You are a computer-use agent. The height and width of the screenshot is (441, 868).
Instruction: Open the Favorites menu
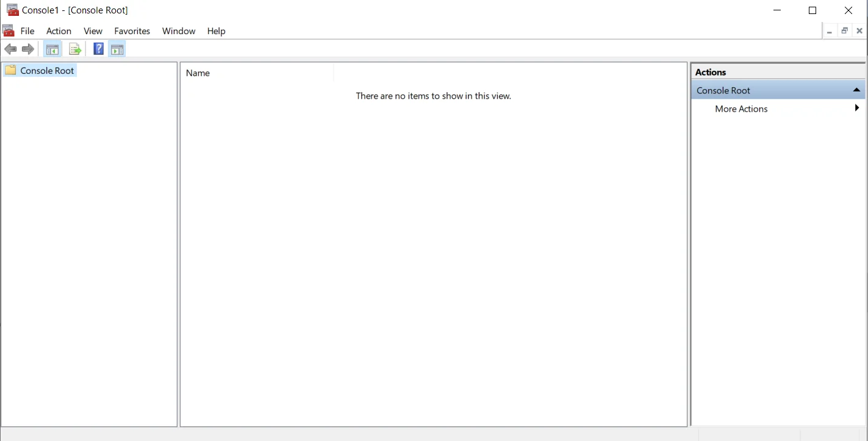click(132, 31)
